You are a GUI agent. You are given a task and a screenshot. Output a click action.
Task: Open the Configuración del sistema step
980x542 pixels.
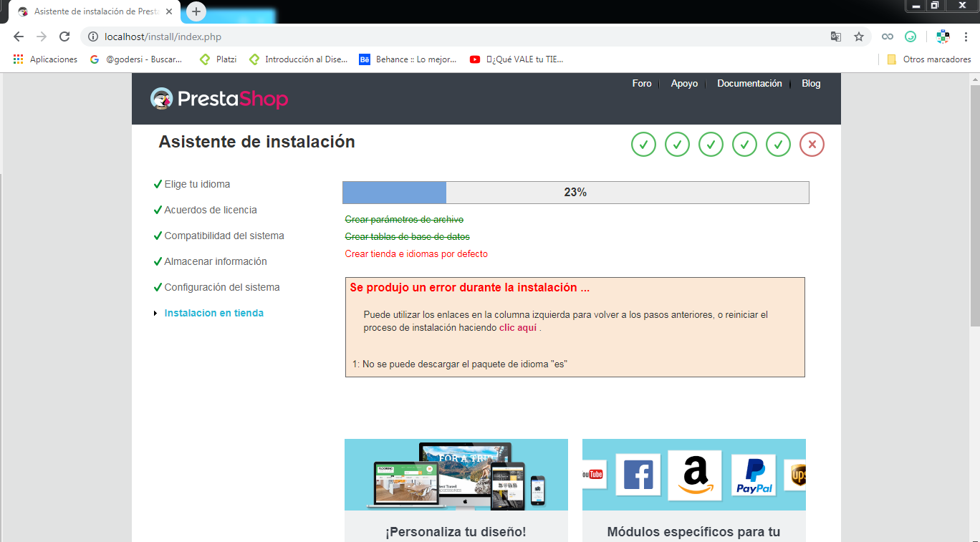pyautogui.click(x=222, y=287)
